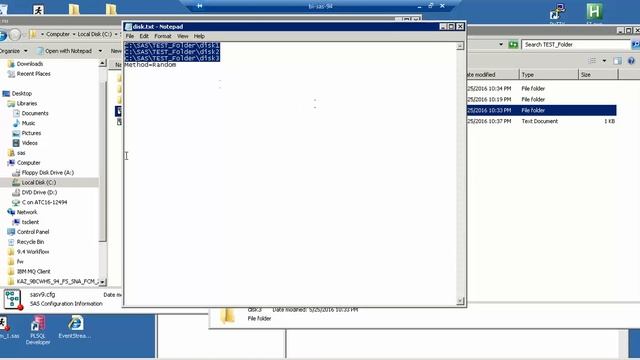Click navigation pane scrollbar up arrow
The width and height of the screenshot is (640, 360).
tap(102, 63)
